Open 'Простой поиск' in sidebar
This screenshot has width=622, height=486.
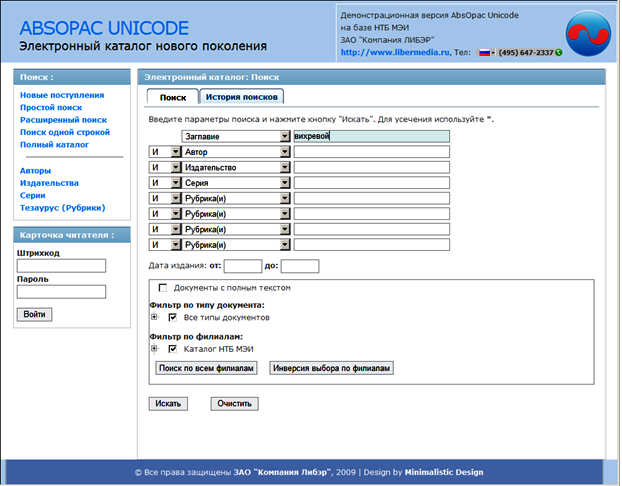[x=51, y=108]
